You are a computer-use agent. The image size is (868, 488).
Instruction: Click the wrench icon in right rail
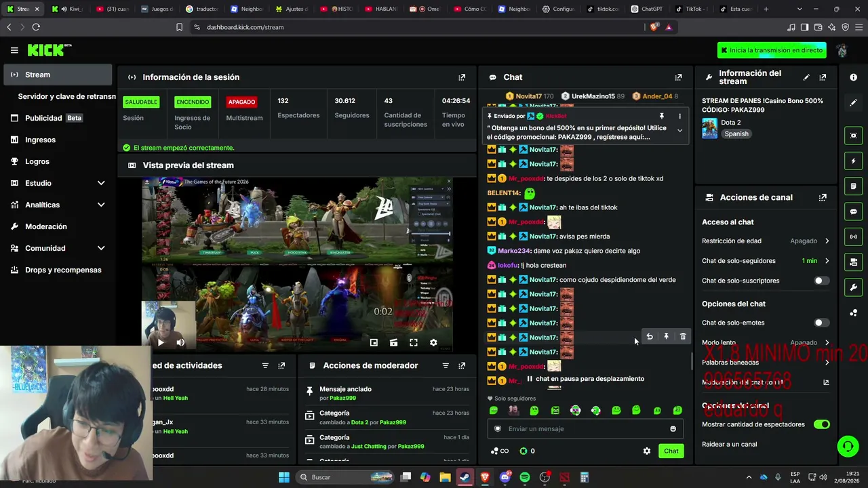[x=854, y=287]
